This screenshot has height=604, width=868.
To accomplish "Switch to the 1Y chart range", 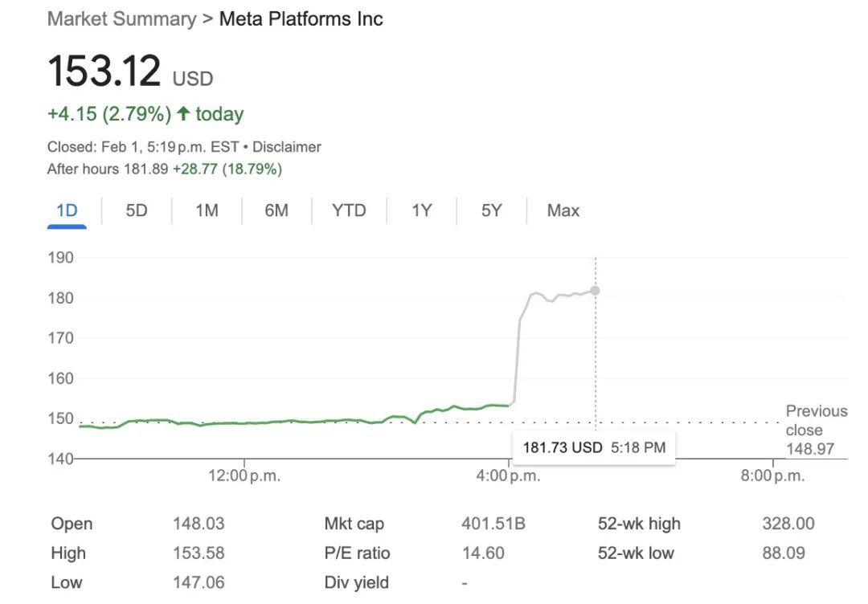I will (x=420, y=210).
